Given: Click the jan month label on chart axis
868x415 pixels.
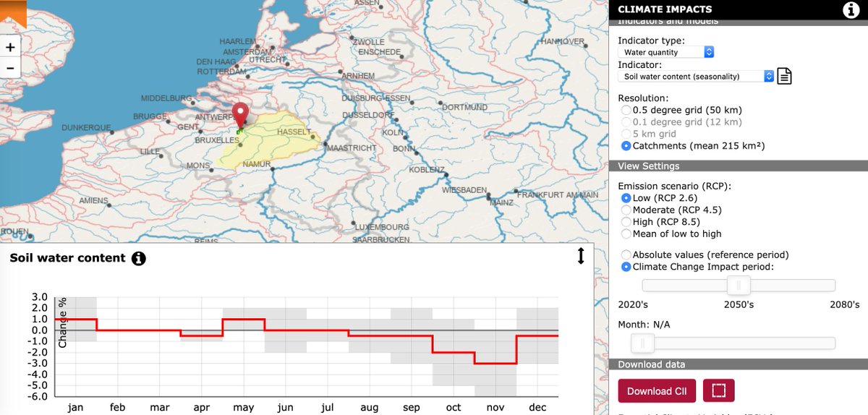Looking at the screenshot, I should coord(75,408).
